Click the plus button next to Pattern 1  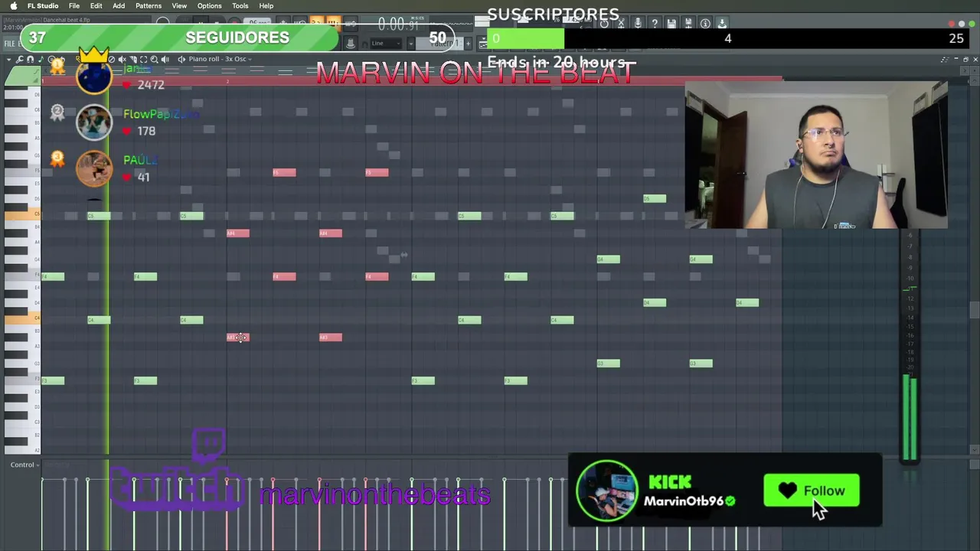468,44
